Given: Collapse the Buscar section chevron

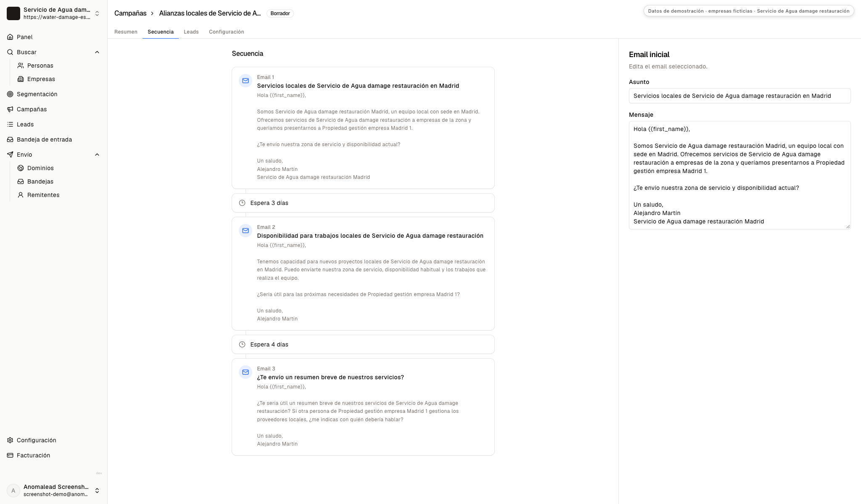Looking at the screenshot, I should (x=97, y=52).
